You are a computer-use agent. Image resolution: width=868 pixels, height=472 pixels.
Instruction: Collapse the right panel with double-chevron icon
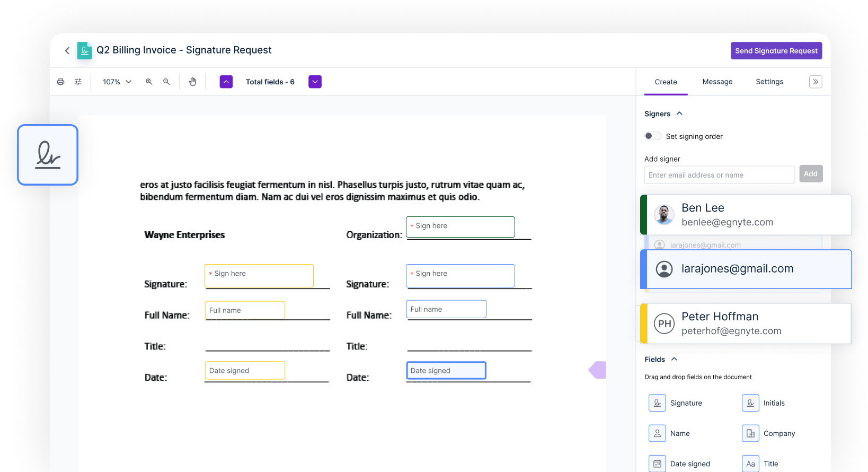click(816, 82)
